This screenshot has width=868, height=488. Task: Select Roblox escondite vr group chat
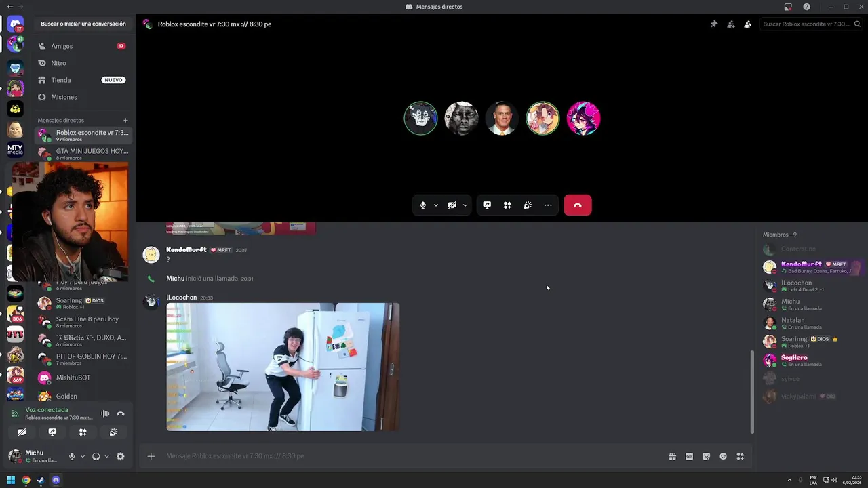[83, 135]
